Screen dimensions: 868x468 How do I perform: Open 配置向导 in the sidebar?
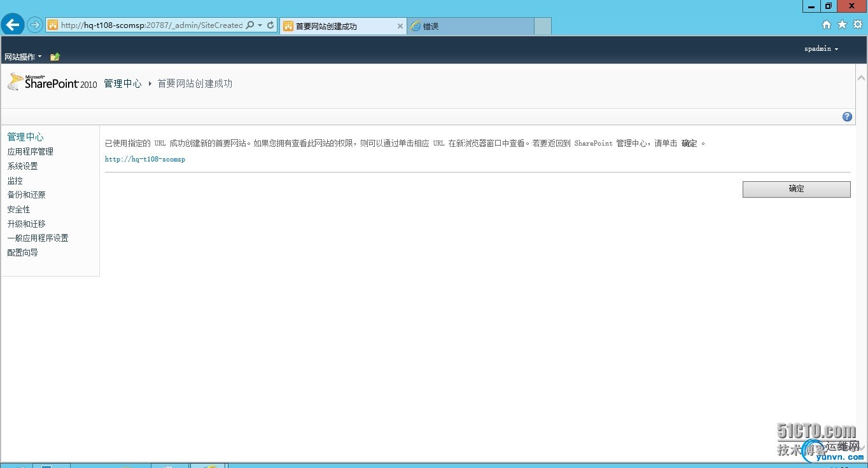pyautogui.click(x=23, y=252)
